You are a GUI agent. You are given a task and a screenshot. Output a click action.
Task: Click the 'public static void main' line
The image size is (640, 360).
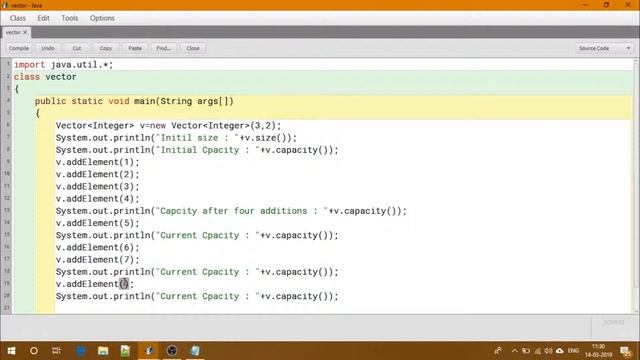134,101
